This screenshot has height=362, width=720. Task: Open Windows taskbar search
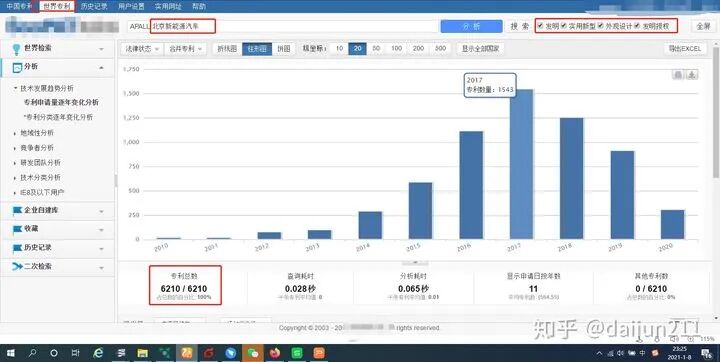(x=32, y=353)
